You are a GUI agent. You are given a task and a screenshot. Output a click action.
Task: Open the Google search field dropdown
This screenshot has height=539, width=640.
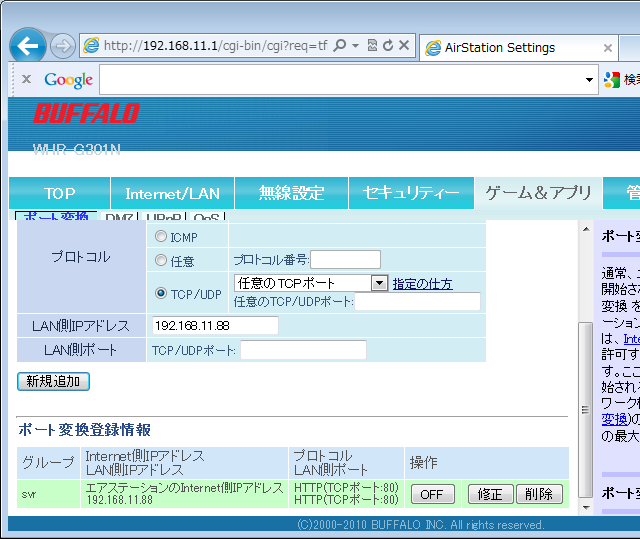589,80
